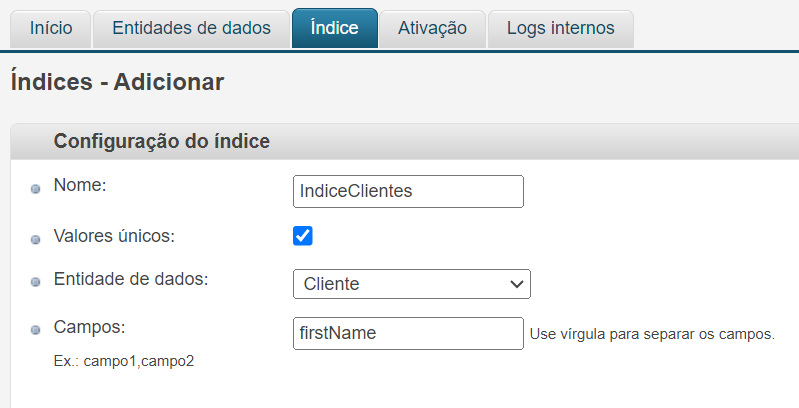Click the comma separator hint text
Image resolution: width=799 pixels, height=408 pixels.
coord(652,334)
